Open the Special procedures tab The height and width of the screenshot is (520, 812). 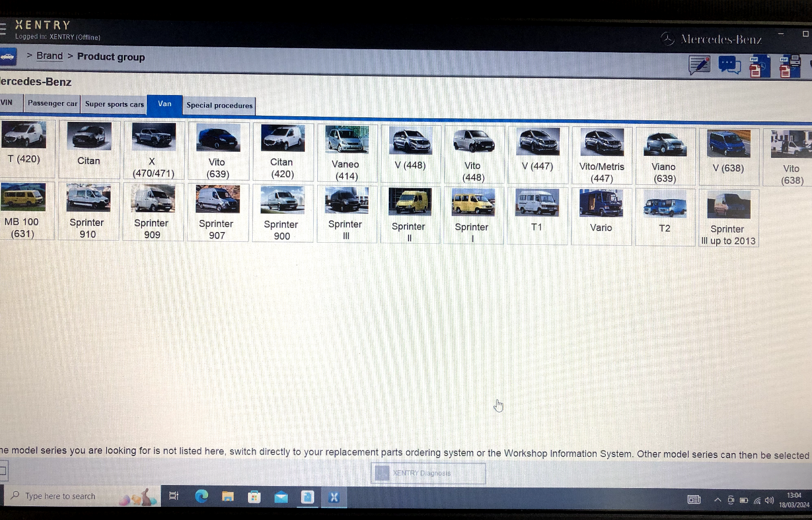pyautogui.click(x=219, y=106)
